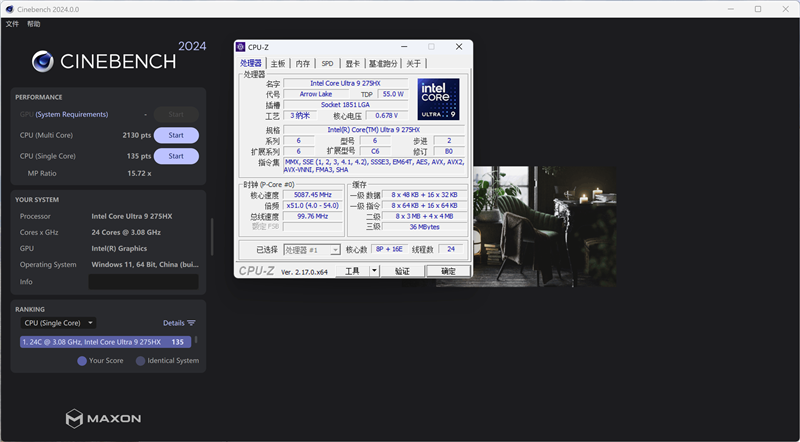Click the Cinebench sphere logo
Screen dimensions: 800x442
(x=42, y=62)
